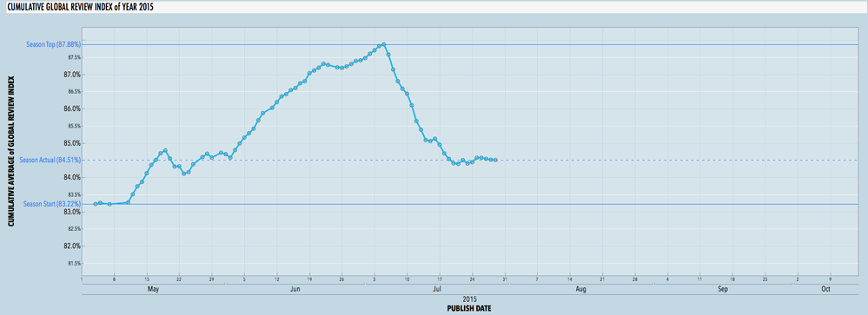Click the Season Start (83.22%) label
The height and width of the screenshot is (315, 868).
coord(52,204)
